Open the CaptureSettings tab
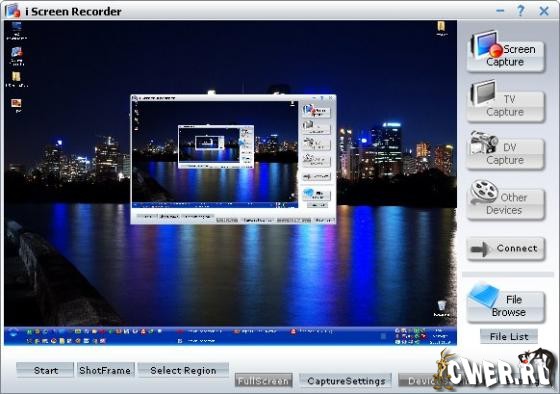The image size is (560, 394). pos(346,381)
